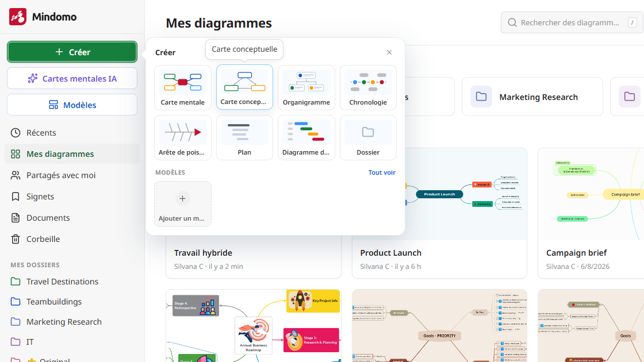Click the 'Silvana C · il y a 6 h' text
644x362 pixels.
[x=390, y=267]
